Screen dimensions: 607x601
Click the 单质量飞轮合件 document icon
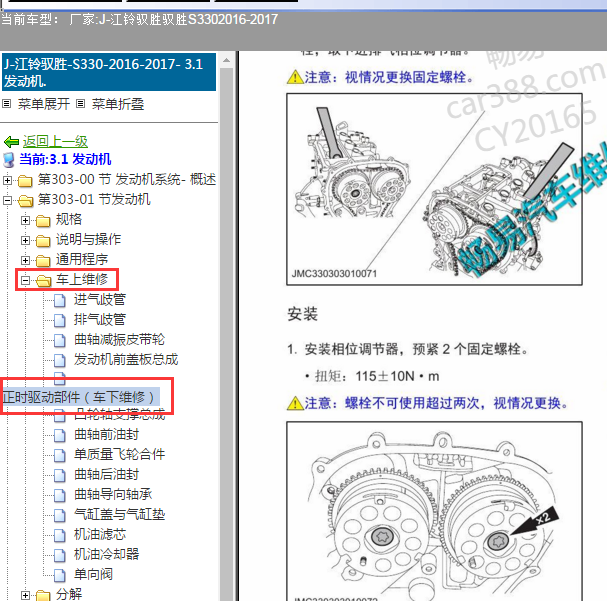tap(60, 455)
